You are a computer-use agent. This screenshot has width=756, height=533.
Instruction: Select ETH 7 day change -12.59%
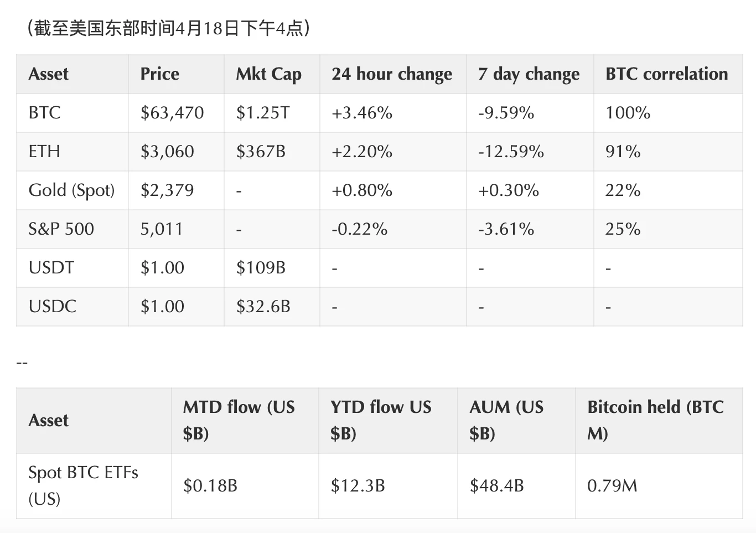tap(511, 152)
